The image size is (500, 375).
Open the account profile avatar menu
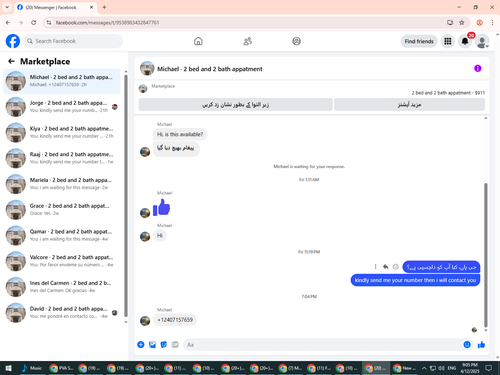click(x=482, y=41)
